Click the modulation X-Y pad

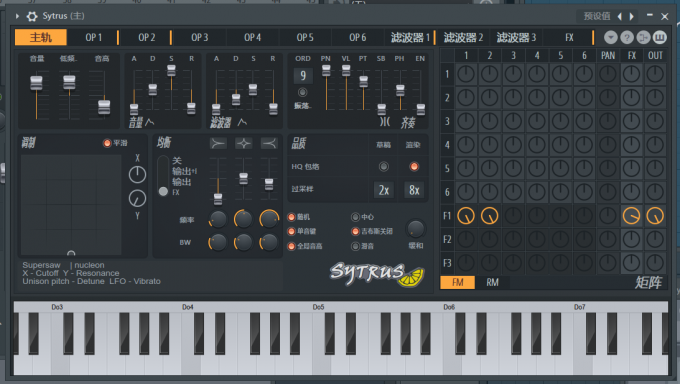[x=72, y=205]
